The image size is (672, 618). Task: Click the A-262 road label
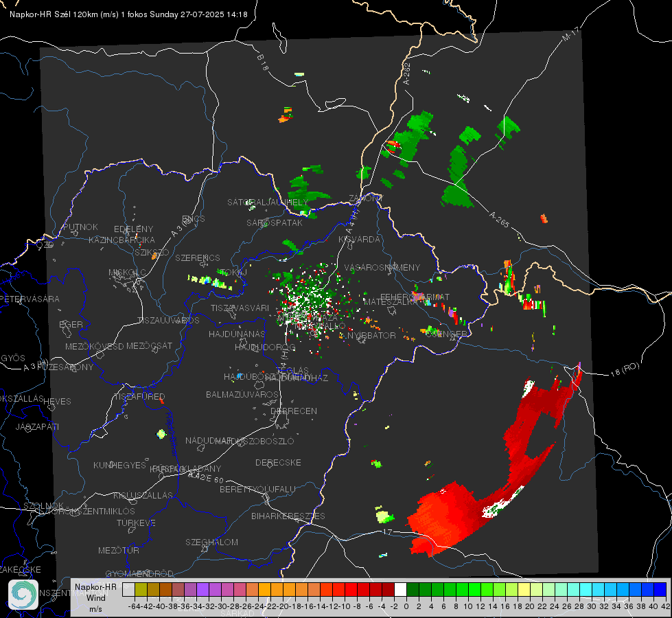tap(407, 73)
